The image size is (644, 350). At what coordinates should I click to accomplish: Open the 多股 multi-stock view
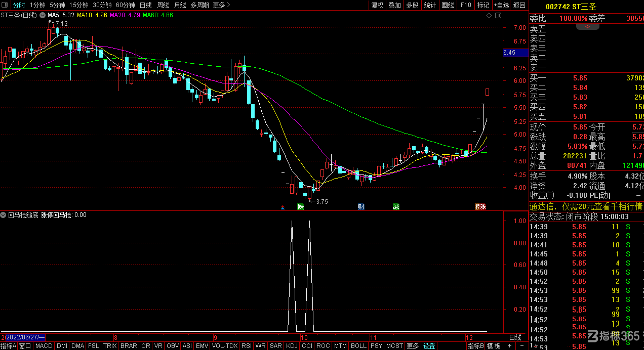[412, 5]
